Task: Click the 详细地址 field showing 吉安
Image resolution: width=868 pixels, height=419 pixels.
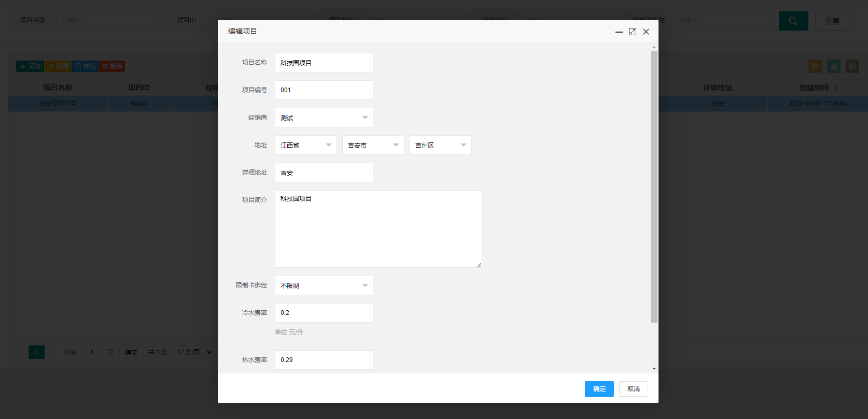Action: click(x=324, y=172)
